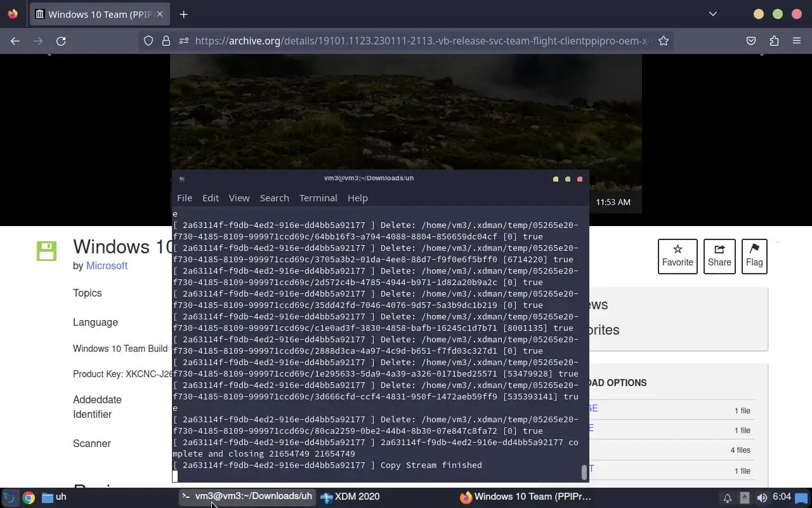Click the Share button
This screenshot has width=812, height=508.
719,257
